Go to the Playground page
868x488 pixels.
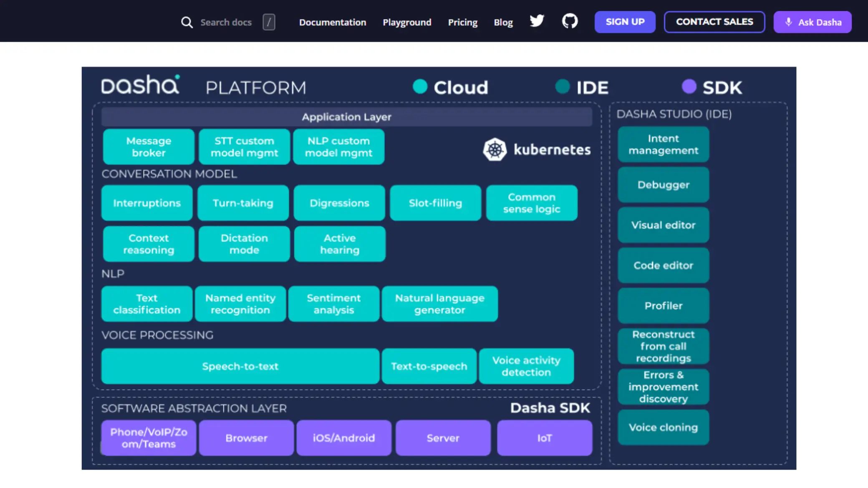(x=407, y=22)
